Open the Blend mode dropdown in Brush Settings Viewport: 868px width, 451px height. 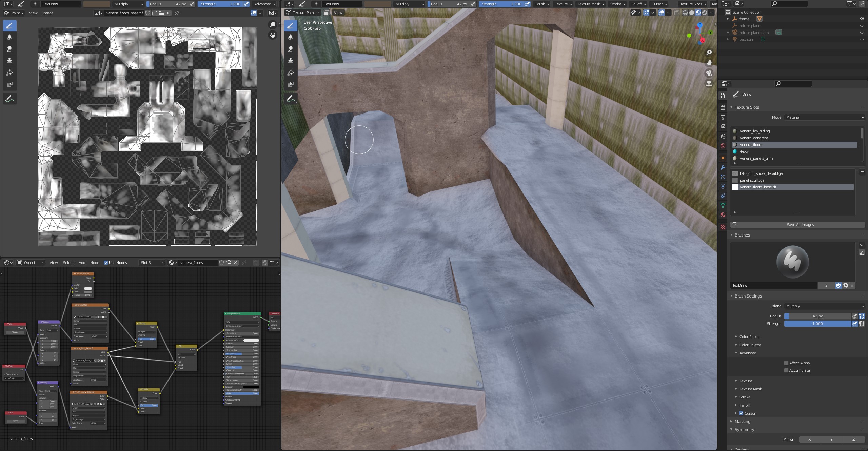coord(824,306)
